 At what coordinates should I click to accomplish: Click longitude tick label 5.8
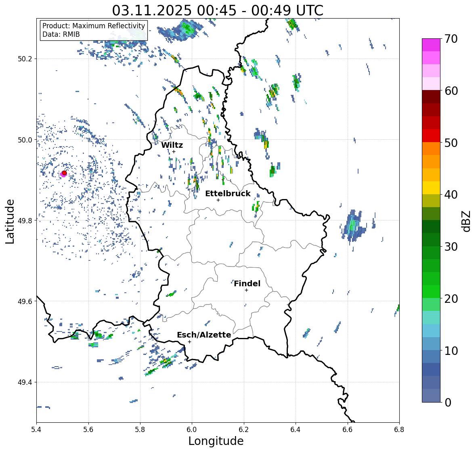click(x=140, y=430)
